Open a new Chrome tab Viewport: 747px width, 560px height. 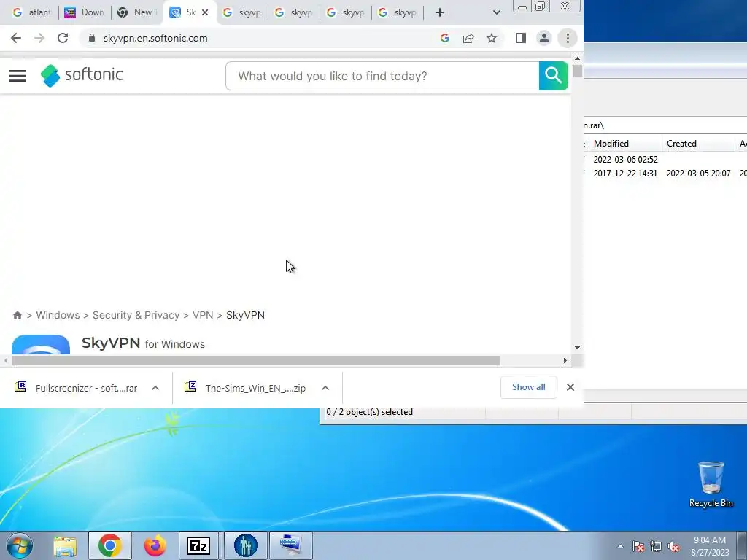click(x=440, y=12)
